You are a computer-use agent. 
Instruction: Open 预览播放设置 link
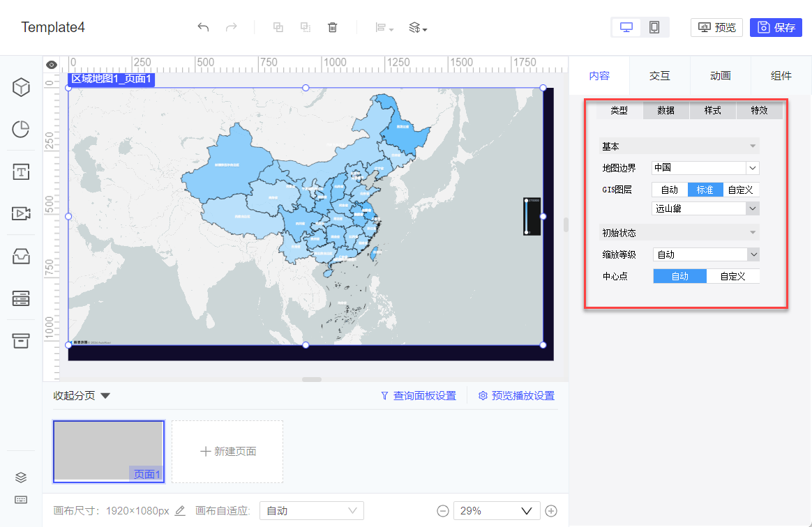(x=516, y=396)
